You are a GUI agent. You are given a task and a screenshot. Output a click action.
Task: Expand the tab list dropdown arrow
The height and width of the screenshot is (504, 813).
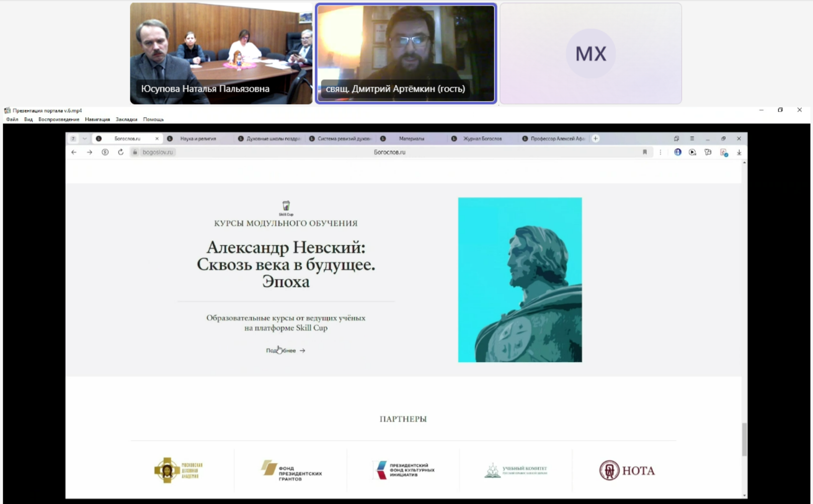click(x=84, y=139)
